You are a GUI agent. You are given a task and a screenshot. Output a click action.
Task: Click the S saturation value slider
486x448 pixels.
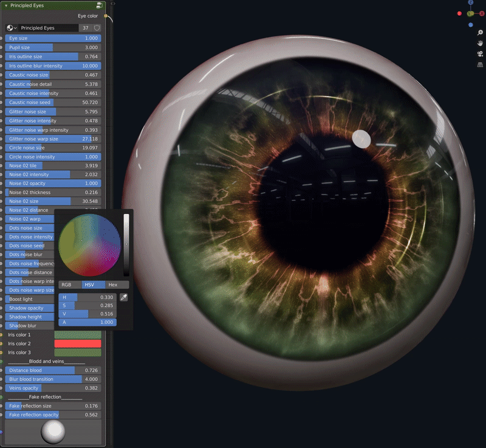[87, 305]
